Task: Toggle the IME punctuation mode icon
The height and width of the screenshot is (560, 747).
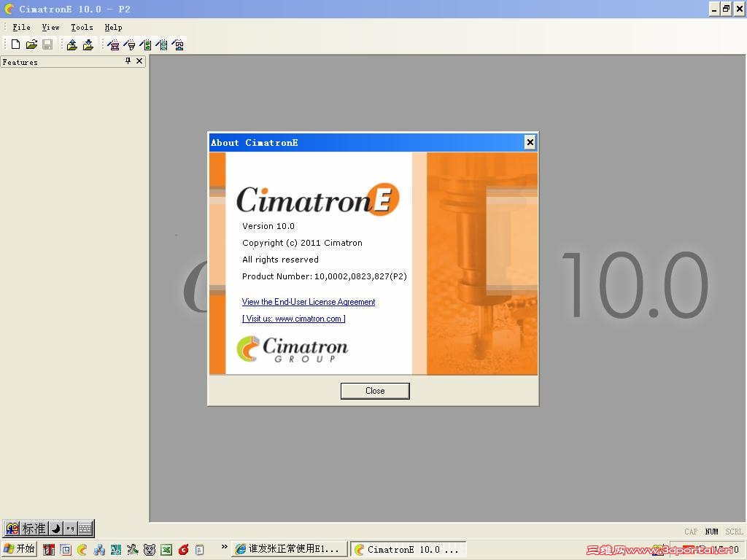Action: [70, 529]
